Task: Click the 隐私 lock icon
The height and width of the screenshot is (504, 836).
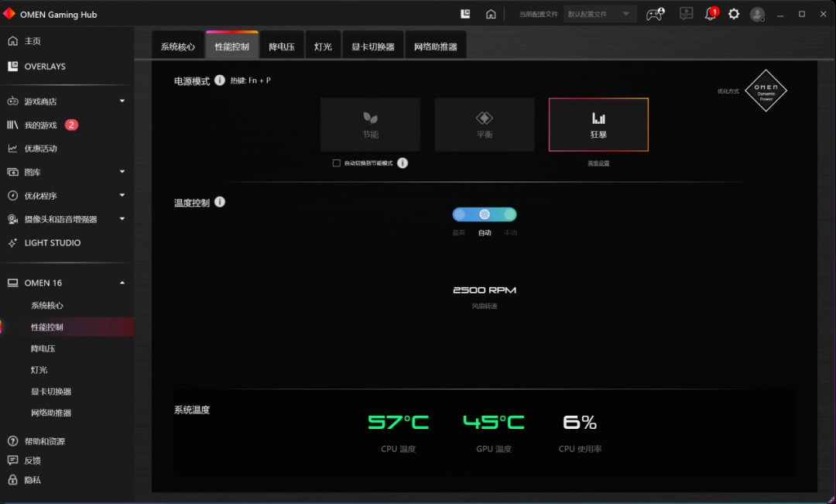Action: (x=13, y=480)
